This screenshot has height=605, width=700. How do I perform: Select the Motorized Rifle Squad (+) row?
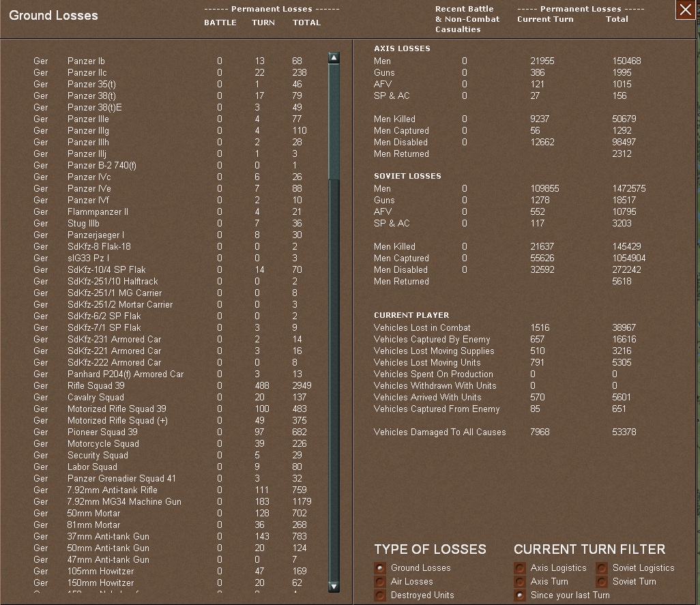point(173,421)
